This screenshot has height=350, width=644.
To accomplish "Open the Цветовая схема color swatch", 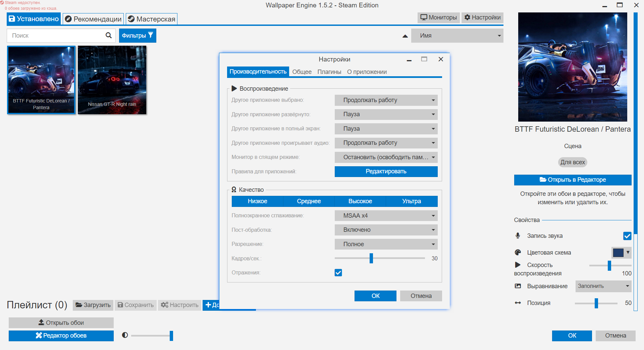I will (x=621, y=252).
